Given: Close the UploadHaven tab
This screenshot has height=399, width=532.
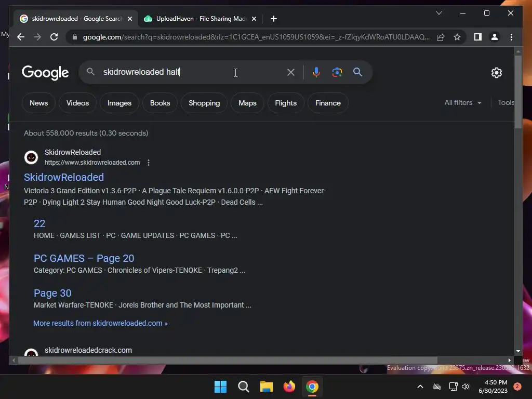Looking at the screenshot, I should (x=254, y=19).
